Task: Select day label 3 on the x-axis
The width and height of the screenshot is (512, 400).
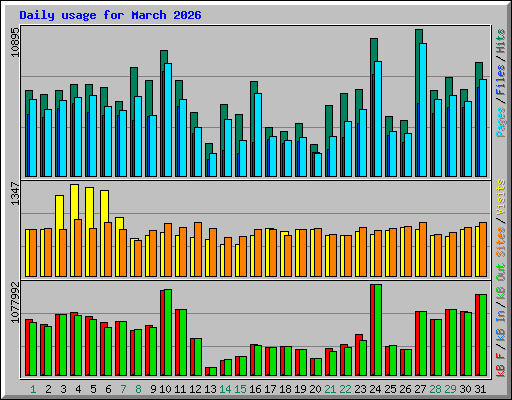Action: pos(63,389)
